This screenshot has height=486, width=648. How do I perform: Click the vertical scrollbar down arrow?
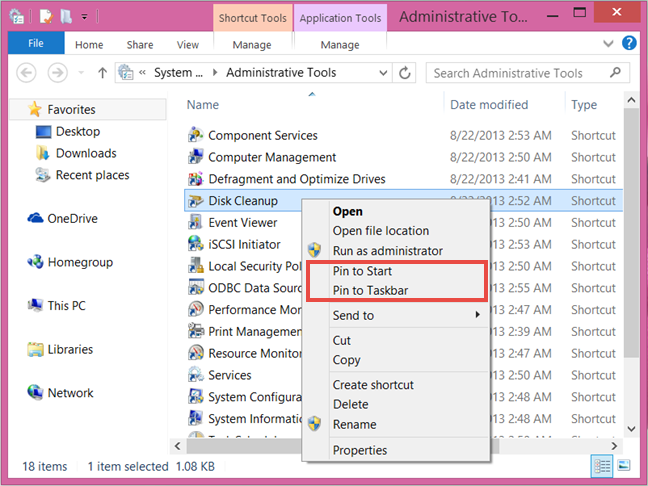(x=631, y=429)
